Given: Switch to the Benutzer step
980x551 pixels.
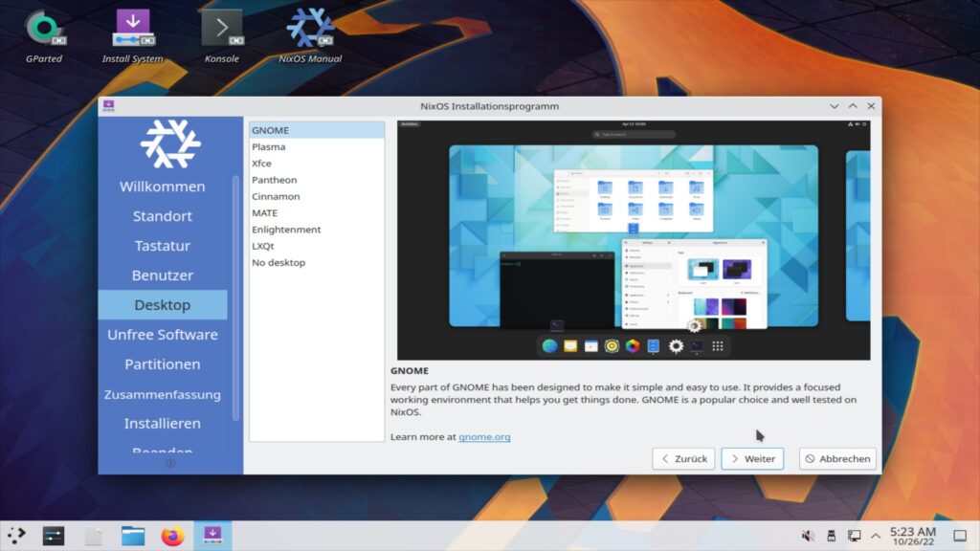Looking at the screenshot, I should (163, 275).
